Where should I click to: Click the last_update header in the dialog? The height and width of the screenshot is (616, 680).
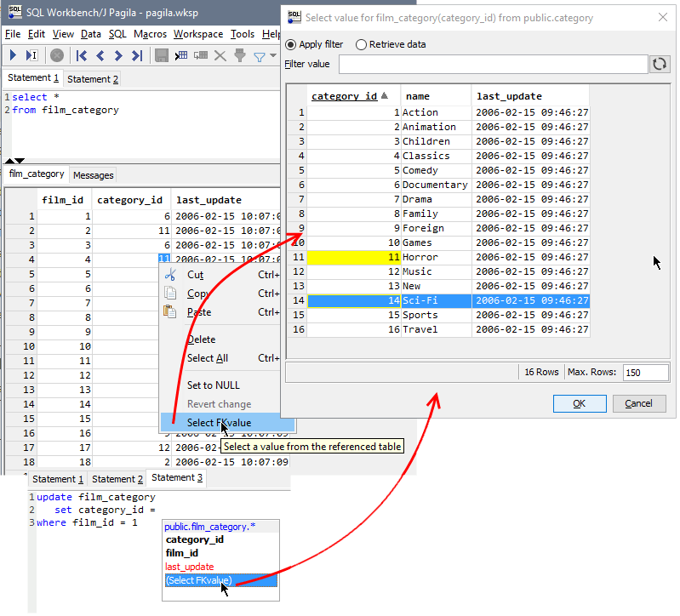click(530, 96)
